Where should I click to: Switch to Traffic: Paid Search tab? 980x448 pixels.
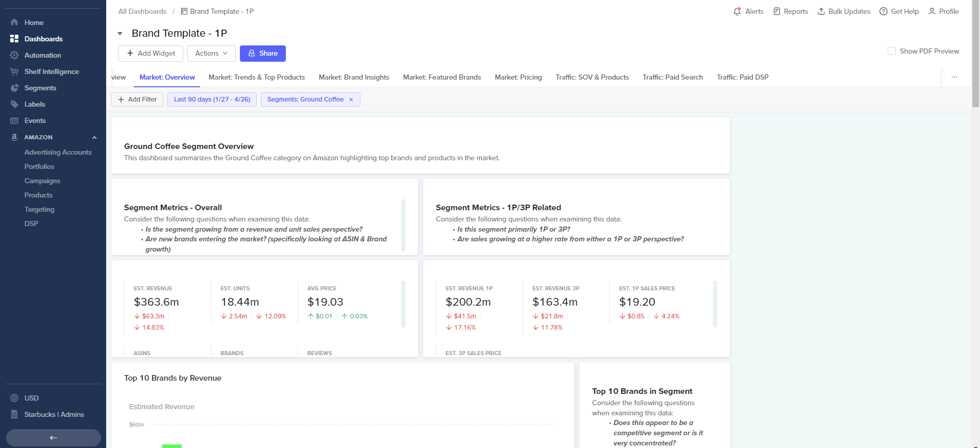coord(673,77)
